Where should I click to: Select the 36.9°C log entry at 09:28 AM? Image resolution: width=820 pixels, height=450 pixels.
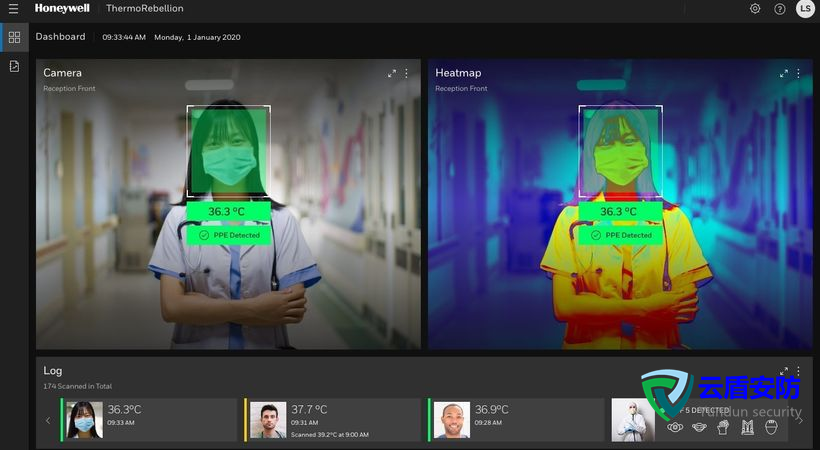(517, 420)
